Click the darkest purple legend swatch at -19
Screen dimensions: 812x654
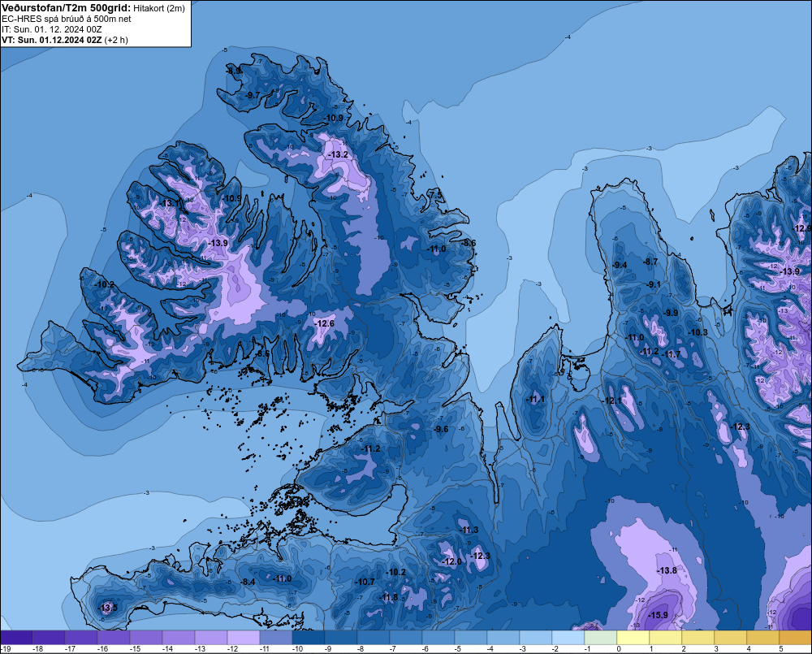(16, 638)
